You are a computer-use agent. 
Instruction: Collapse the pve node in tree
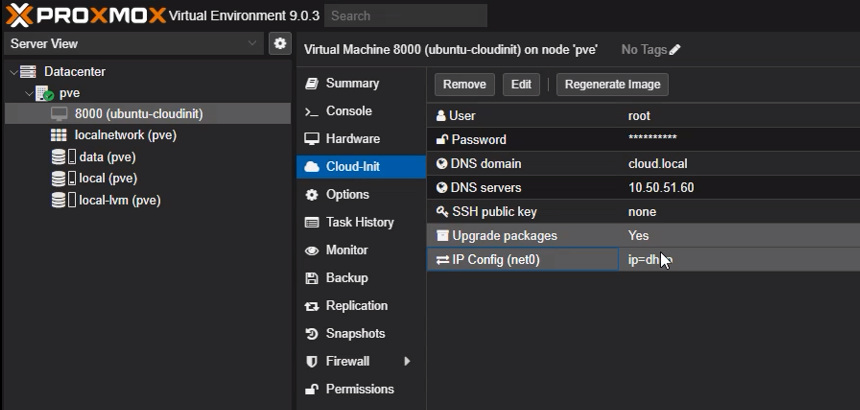(x=29, y=93)
